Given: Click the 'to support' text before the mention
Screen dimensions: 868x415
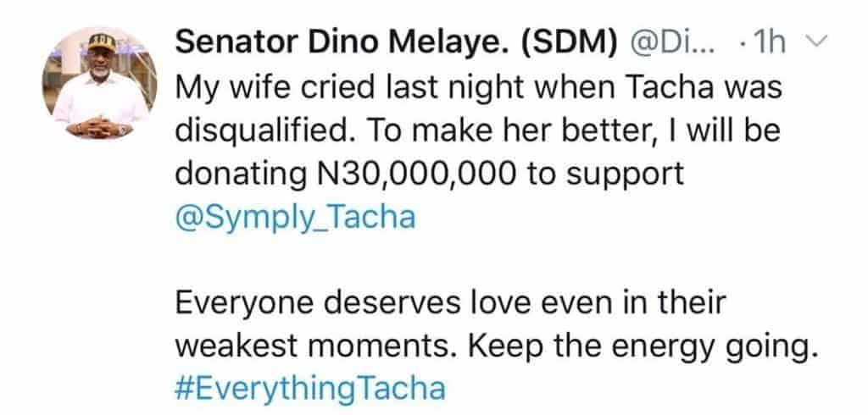Looking at the screenshot, I should (x=606, y=174).
